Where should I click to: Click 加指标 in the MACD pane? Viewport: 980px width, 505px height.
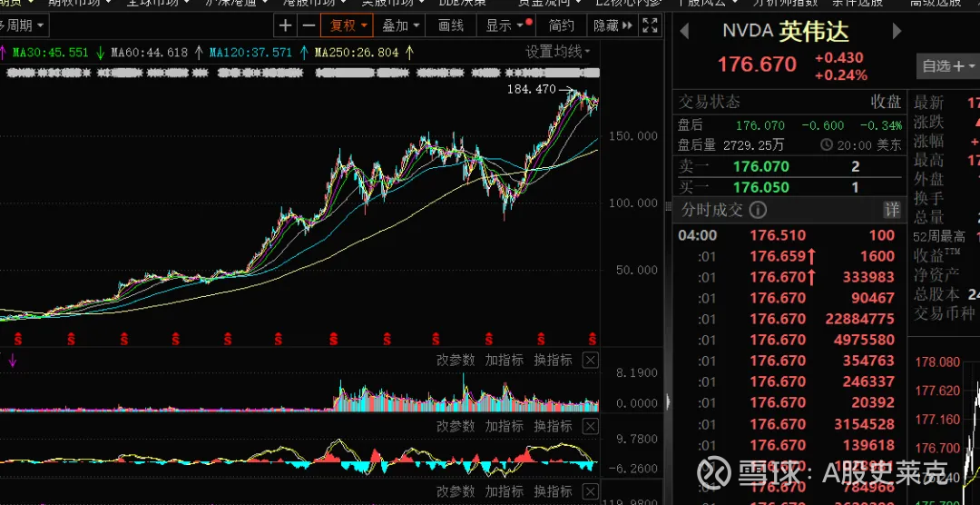click(505, 427)
